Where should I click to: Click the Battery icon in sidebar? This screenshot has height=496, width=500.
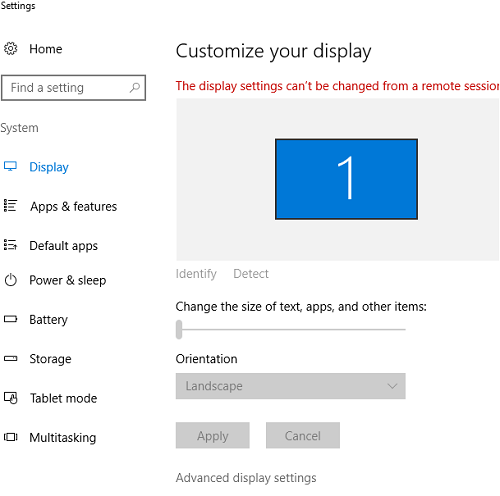(10, 319)
